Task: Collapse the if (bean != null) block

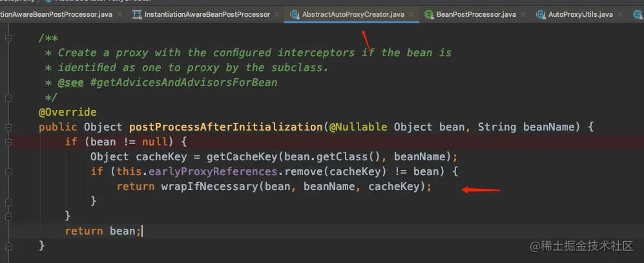Action: point(8,142)
